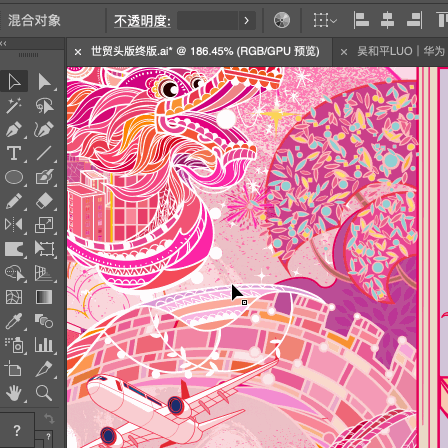The width and height of the screenshot is (448, 448).
Task: Click the swap fill and stroke arrow
Action: (49, 419)
